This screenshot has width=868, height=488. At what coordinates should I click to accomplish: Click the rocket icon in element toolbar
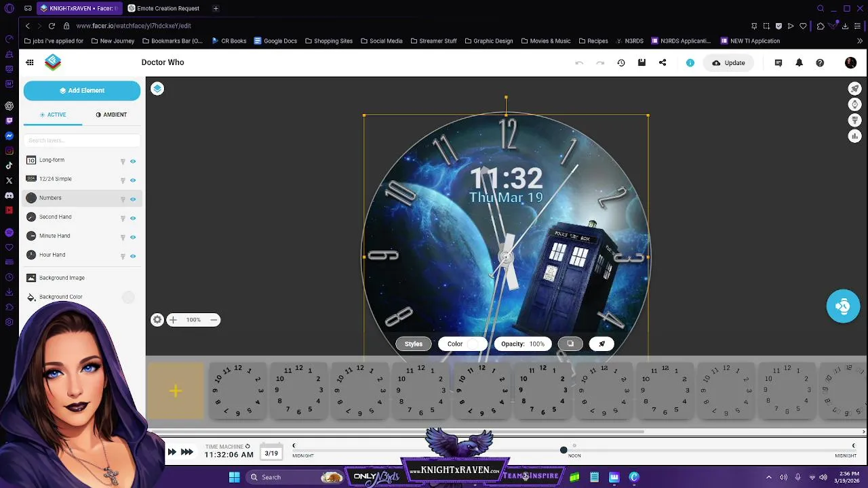coord(601,344)
